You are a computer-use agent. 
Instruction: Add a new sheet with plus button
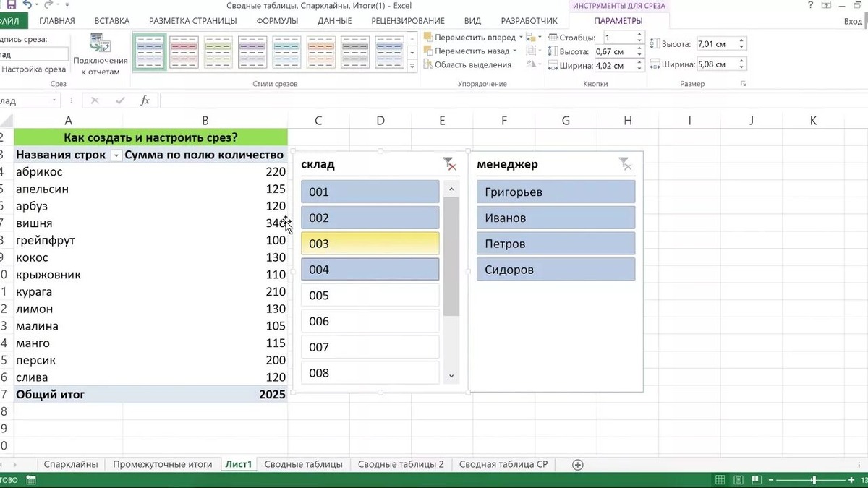[x=577, y=464]
